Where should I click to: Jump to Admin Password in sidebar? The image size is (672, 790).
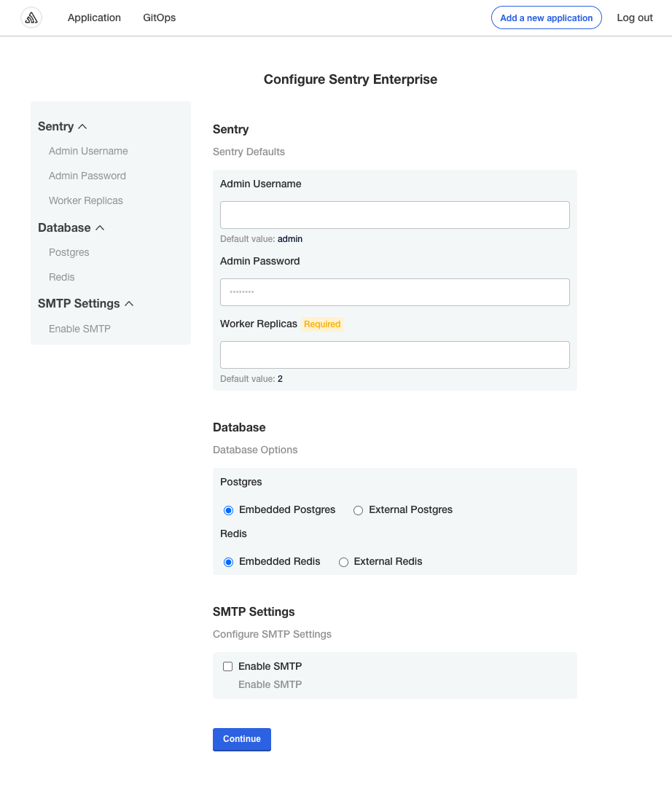[87, 176]
